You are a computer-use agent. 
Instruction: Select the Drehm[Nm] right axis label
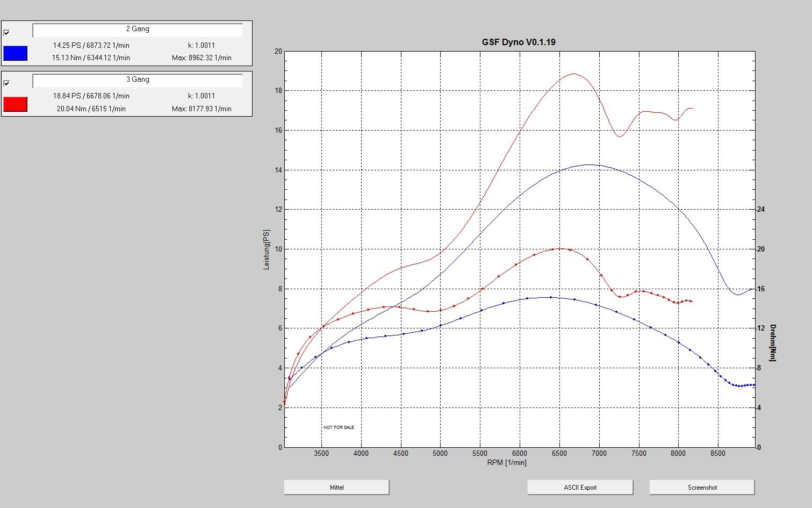point(772,342)
